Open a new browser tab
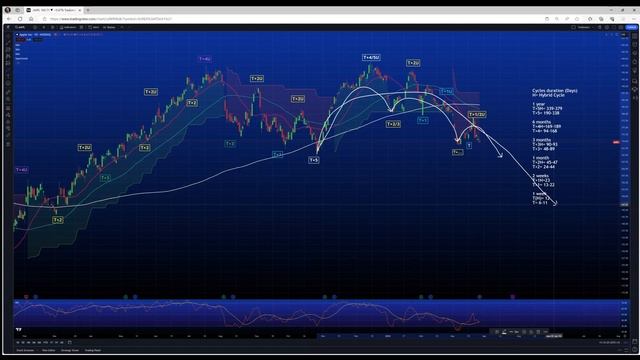 click(88, 10)
